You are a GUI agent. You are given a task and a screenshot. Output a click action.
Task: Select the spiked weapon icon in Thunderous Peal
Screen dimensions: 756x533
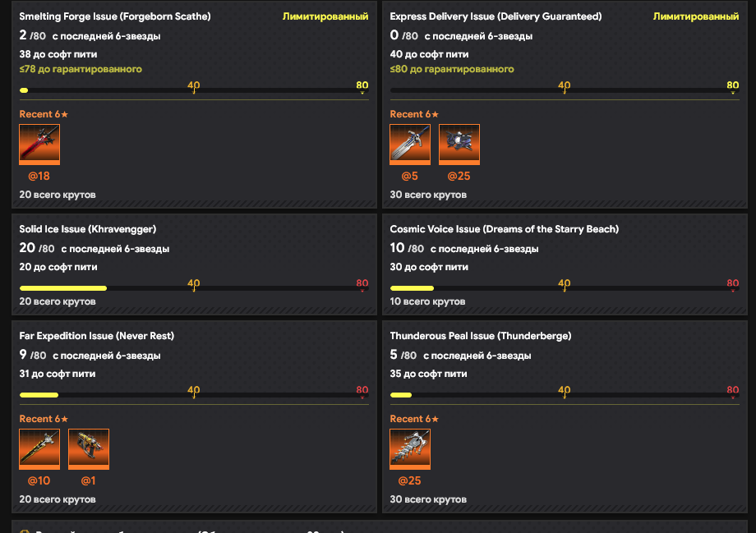click(x=410, y=449)
